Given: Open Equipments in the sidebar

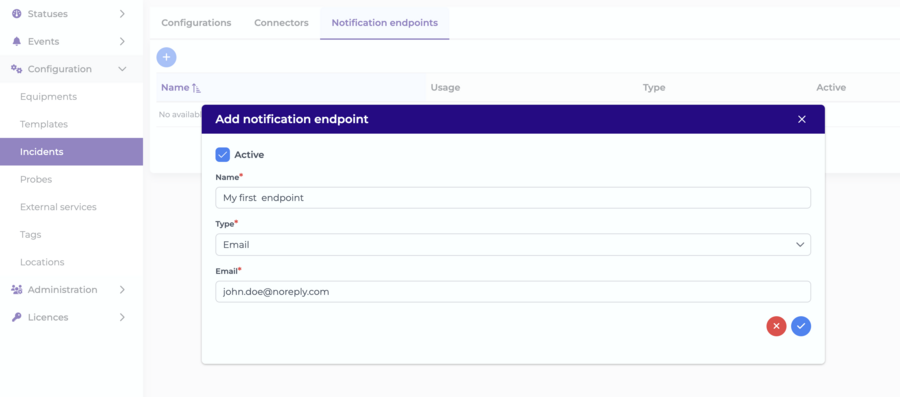Looking at the screenshot, I should pyautogui.click(x=48, y=97).
